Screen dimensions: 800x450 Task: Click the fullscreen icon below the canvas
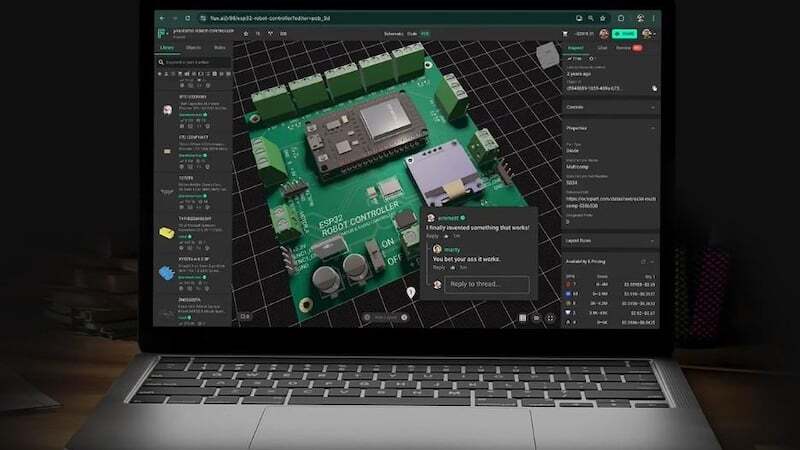point(550,318)
